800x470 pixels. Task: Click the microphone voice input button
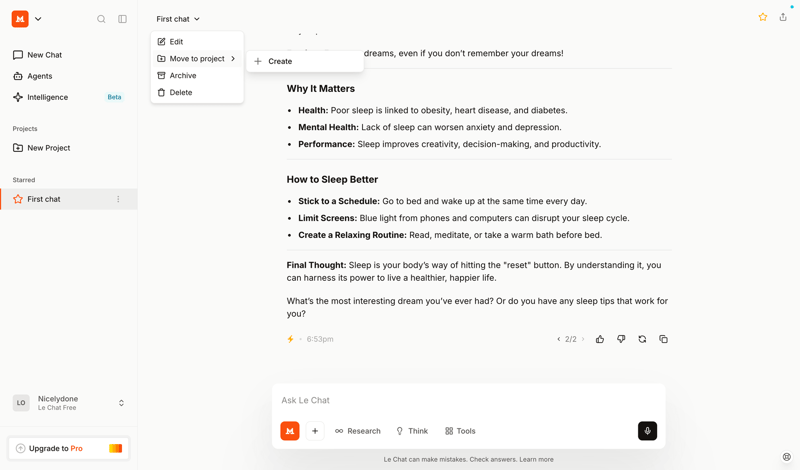[647, 431]
